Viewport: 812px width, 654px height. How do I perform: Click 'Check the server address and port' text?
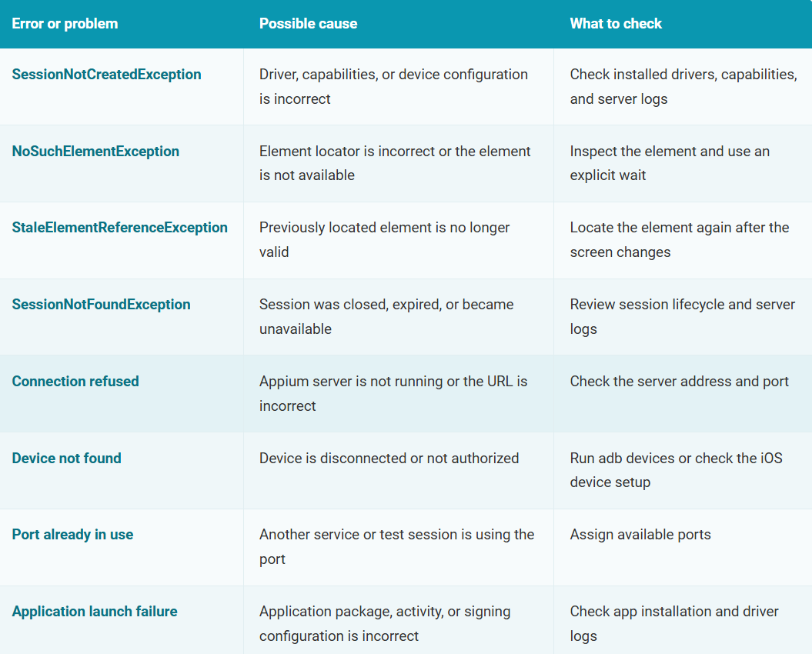click(x=679, y=381)
